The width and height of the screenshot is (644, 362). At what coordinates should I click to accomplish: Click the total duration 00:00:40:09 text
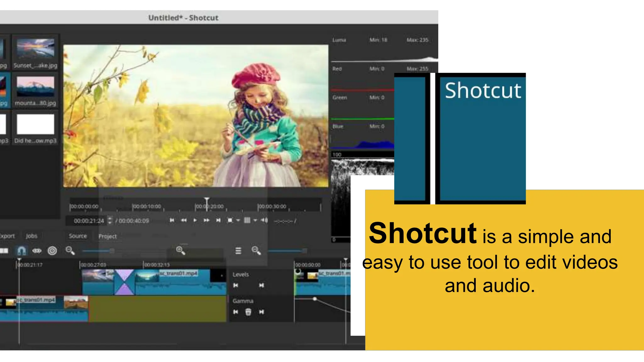coord(134,221)
